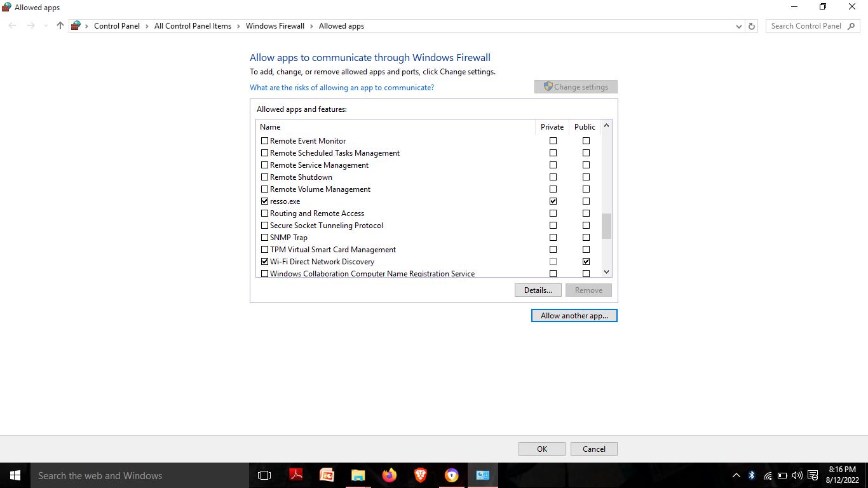This screenshot has width=868, height=488.
Task: Expand address bar history dropdown
Action: point(738,26)
